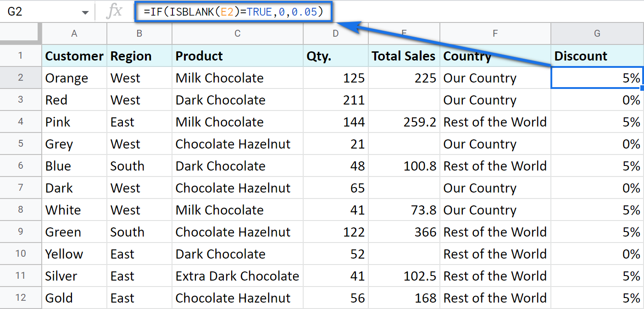Open the Name Box dropdown arrow
Image resolution: width=644 pixels, height=309 pixels.
[x=85, y=11]
